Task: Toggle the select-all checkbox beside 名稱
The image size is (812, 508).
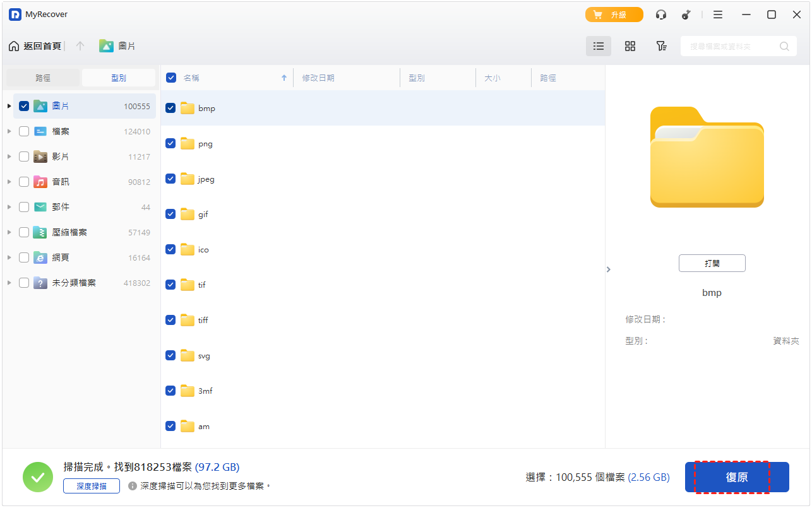Action: click(x=170, y=78)
